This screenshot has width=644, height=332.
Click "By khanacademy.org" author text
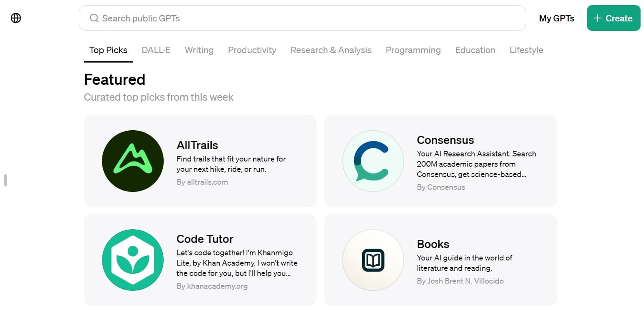212,286
